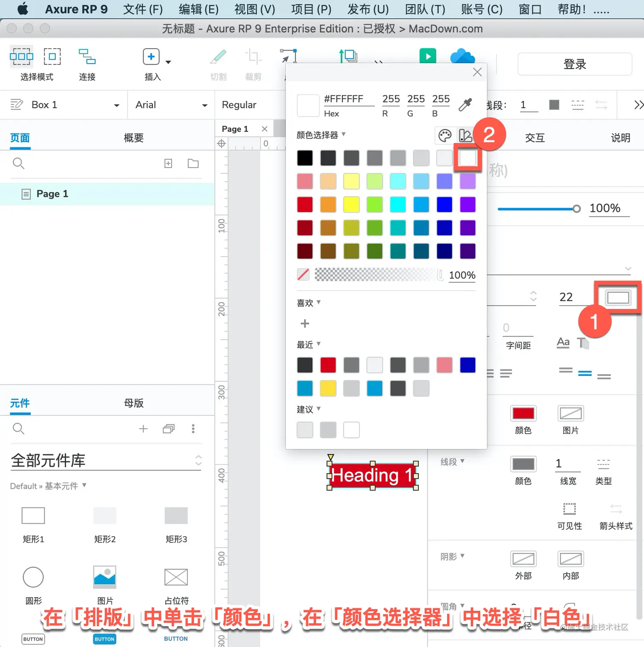Click the inner shadow 内部 button
This screenshot has width=644, height=647.
tap(570, 558)
